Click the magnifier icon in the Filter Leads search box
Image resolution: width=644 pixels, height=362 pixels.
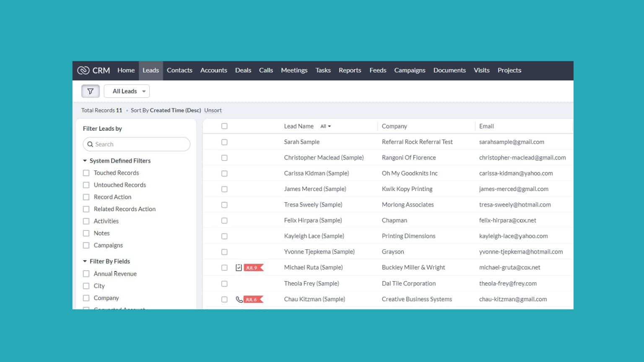pyautogui.click(x=91, y=144)
